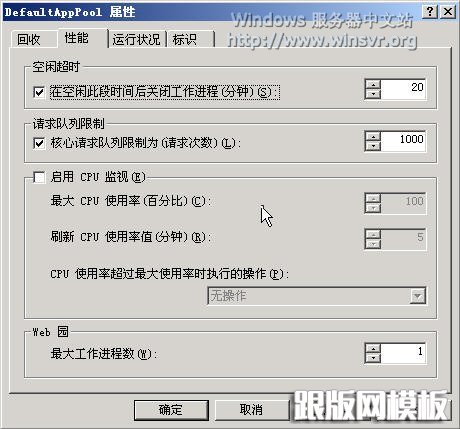The width and height of the screenshot is (460, 429).
Task: Decrease idle timeout minutes with down arrow
Action: coord(373,94)
